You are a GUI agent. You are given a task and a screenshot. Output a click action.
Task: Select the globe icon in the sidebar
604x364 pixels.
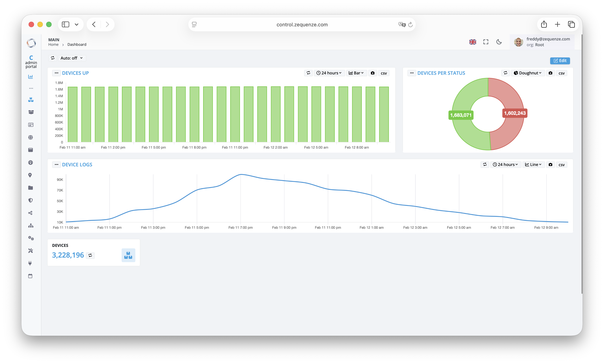pyautogui.click(x=31, y=137)
